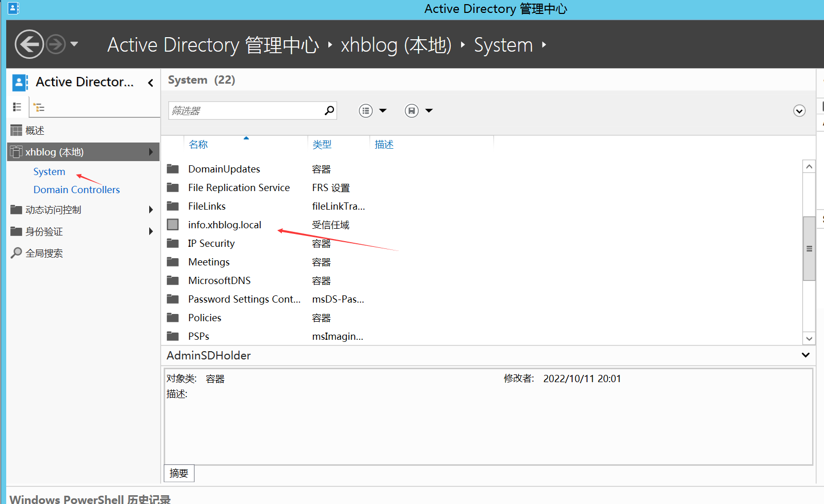Expand 身份验证 submenu arrow

point(151,231)
